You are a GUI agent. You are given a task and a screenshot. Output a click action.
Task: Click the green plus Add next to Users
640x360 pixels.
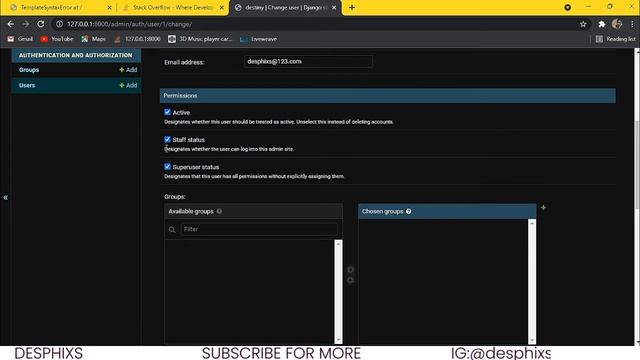(x=128, y=85)
